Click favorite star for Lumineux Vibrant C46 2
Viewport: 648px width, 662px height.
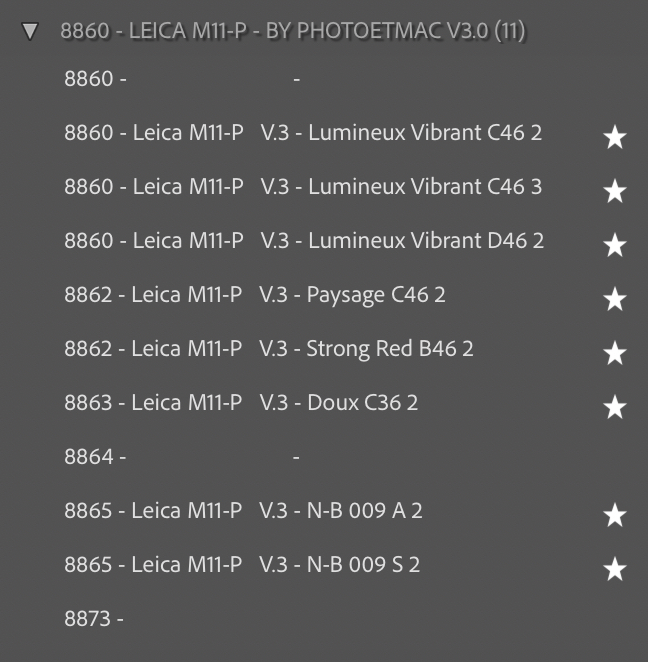pos(615,138)
